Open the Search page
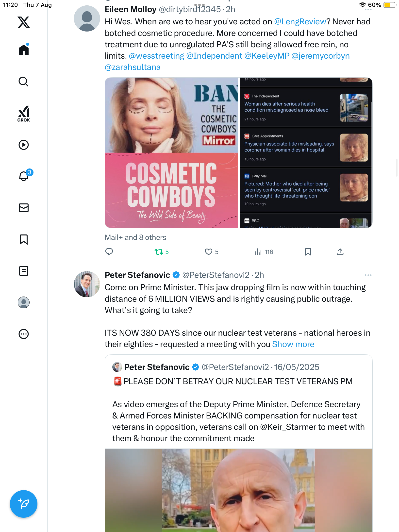 [x=24, y=82]
